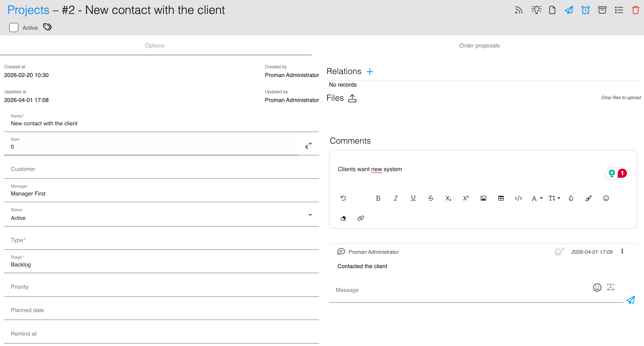Insert image via editor toolbar icon

pos(483,198)
